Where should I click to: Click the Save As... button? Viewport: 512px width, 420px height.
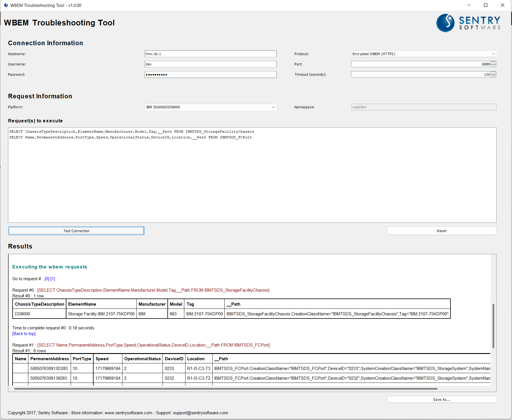[442, 399]
